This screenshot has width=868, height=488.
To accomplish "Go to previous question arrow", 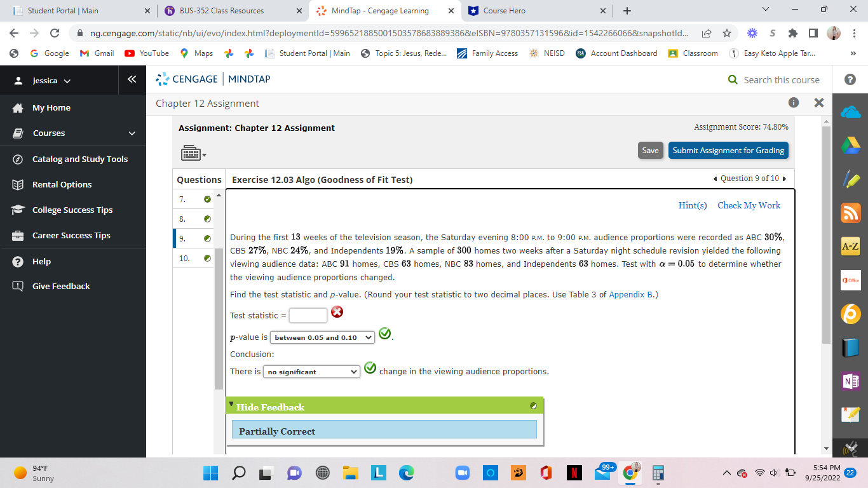I will [716, 179].
